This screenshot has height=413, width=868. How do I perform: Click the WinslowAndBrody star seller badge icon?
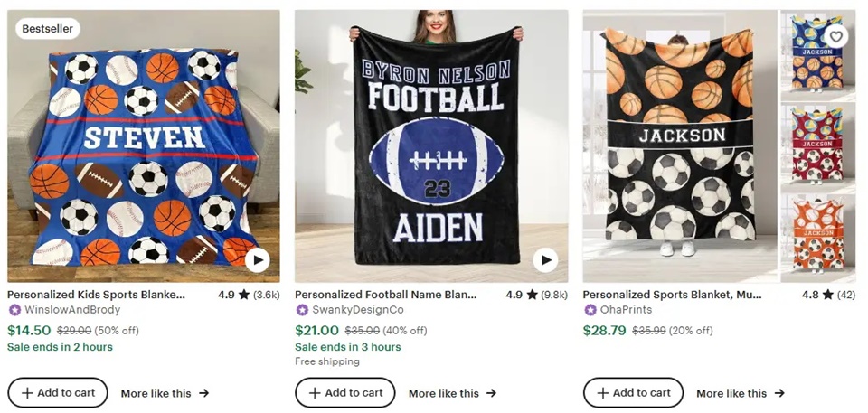tap(14, 310)
